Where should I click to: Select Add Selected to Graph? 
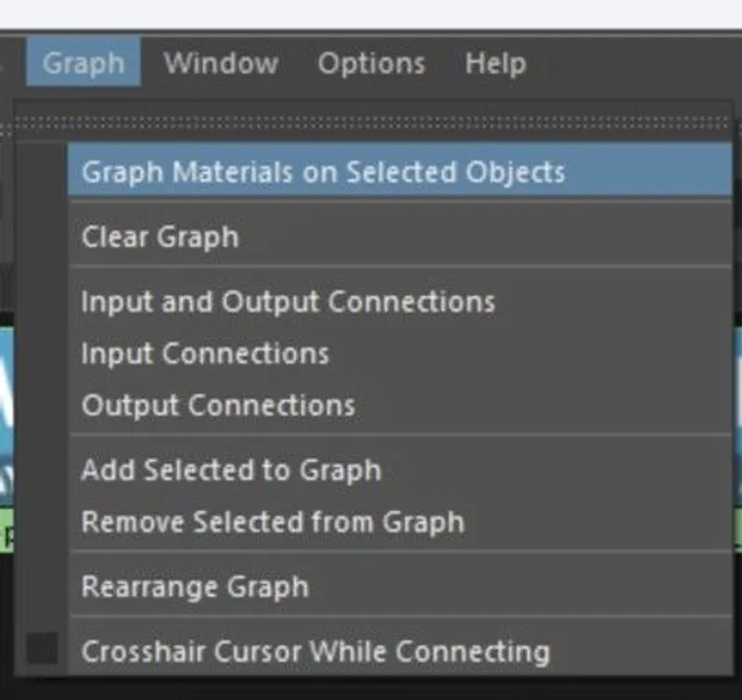229,470
